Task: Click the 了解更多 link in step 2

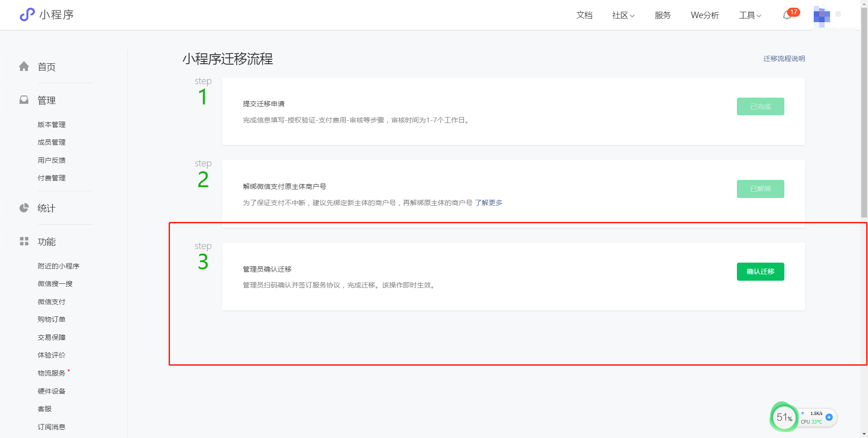Action: coord(488,203)
